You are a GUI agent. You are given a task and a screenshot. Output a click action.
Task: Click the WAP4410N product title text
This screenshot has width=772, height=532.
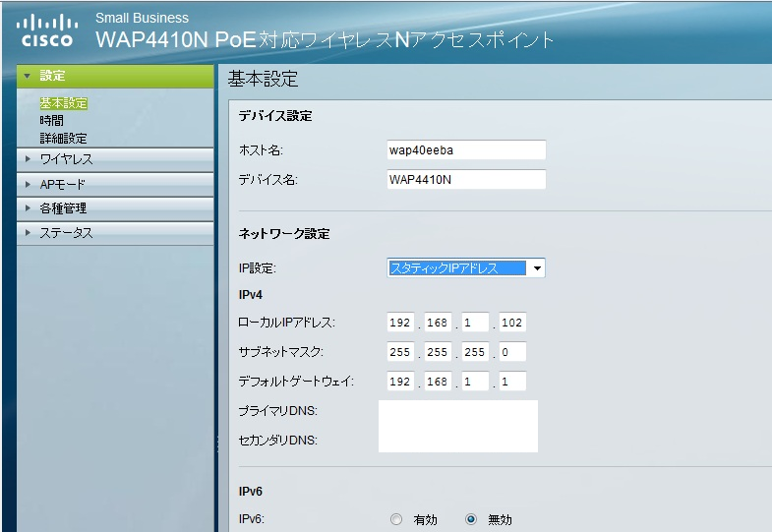(x=325, y=40)
